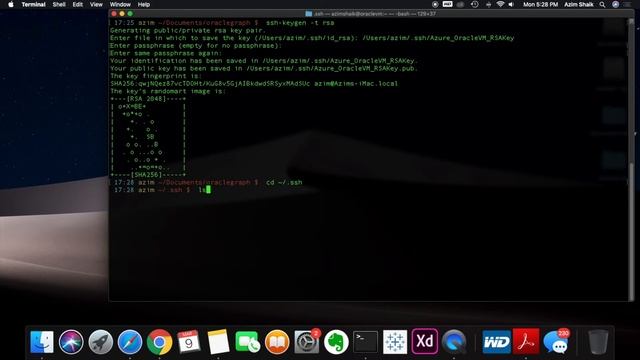Screen dimensions: 640x360
Task: Launch Google Chrome from Dock
Action: click(160, 342)
